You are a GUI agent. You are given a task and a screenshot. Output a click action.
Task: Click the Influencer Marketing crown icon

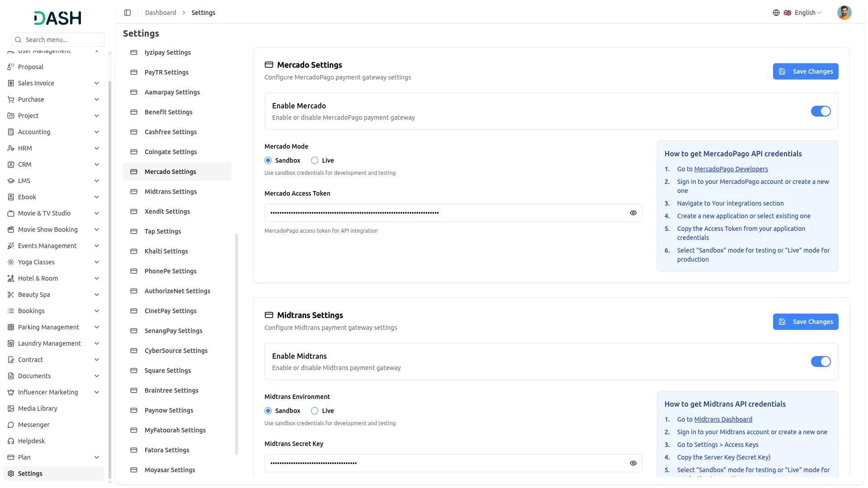tap(11, 392)
